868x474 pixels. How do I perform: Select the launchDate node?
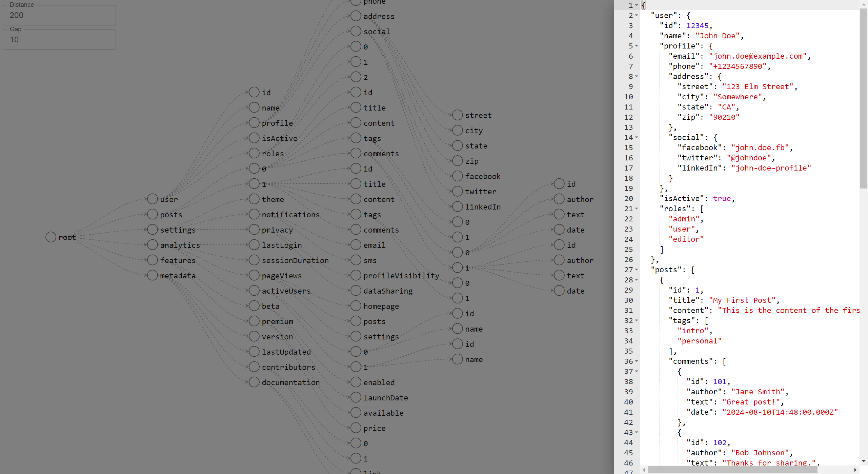pyautogui.click(x=355, y=397)
